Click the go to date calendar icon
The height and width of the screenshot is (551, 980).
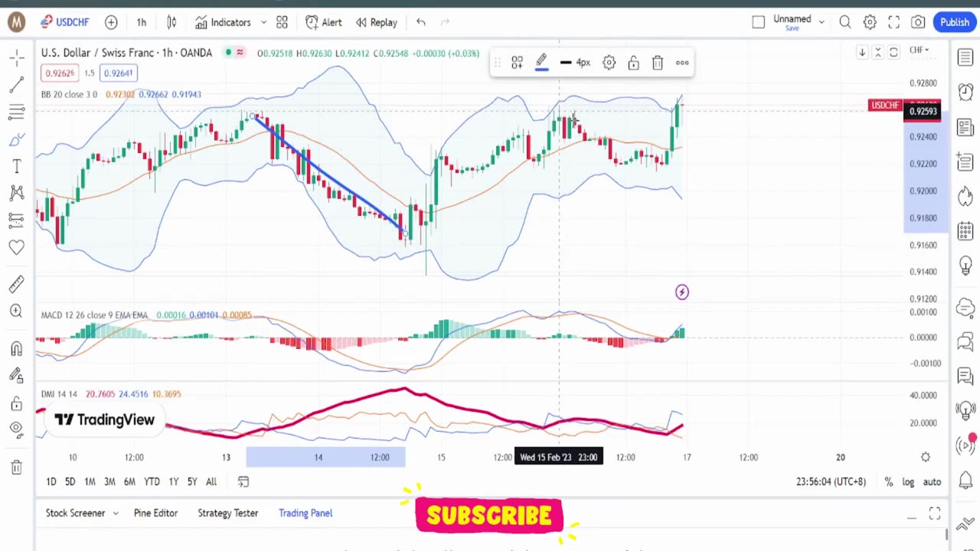(243, 481)
